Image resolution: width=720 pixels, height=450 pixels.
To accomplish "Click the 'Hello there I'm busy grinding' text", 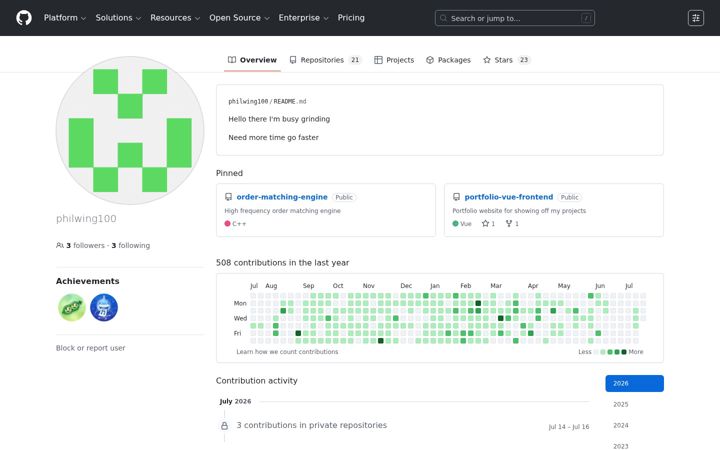I will [279, 119].
